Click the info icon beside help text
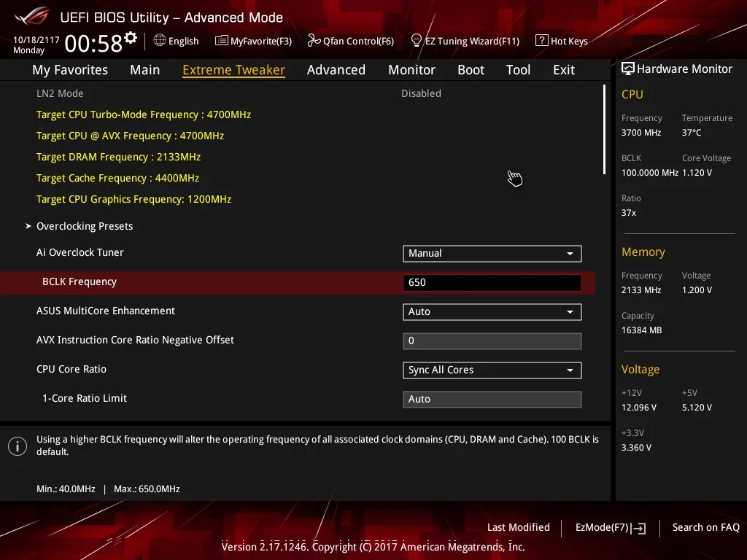This screenshot has height=560, width=747. (x=18, y=446)
